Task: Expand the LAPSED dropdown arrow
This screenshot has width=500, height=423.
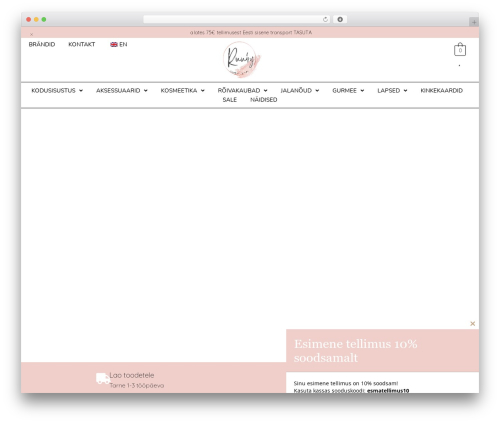Action: (405, 91)
